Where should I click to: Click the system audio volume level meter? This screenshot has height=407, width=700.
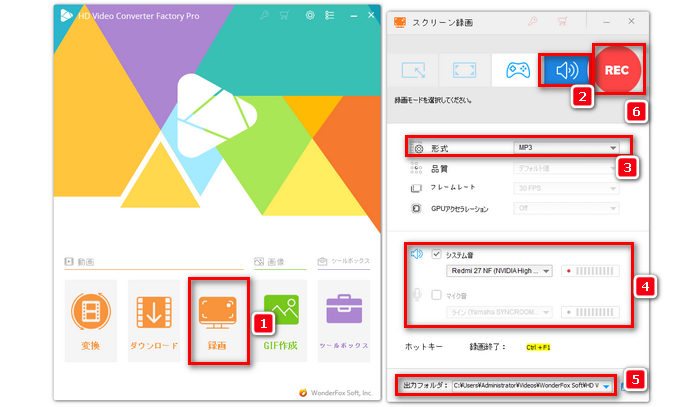coord(590,271)
